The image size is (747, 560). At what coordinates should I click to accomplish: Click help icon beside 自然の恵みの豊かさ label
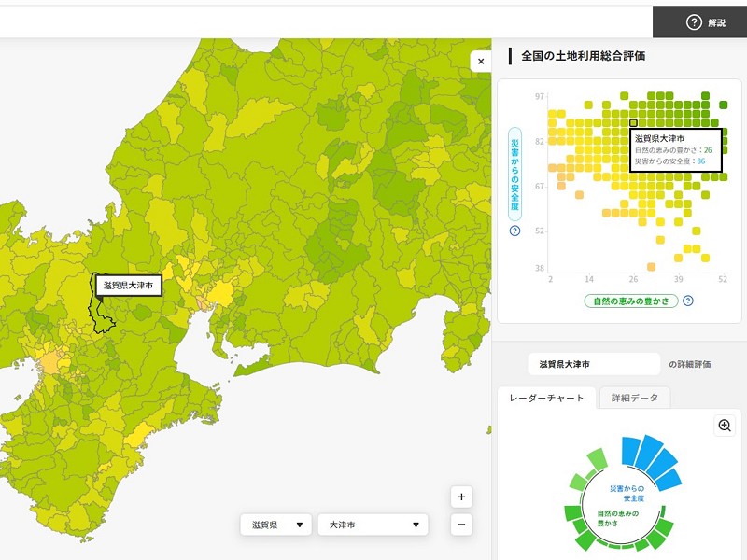[x=688, y=301]
